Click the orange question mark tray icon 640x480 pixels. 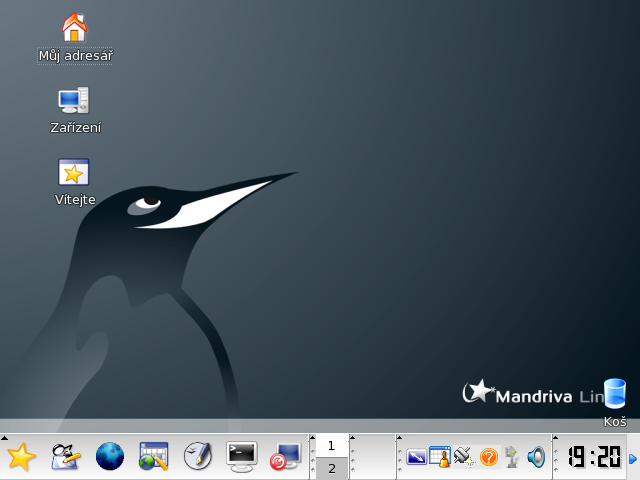coord(489,457)
